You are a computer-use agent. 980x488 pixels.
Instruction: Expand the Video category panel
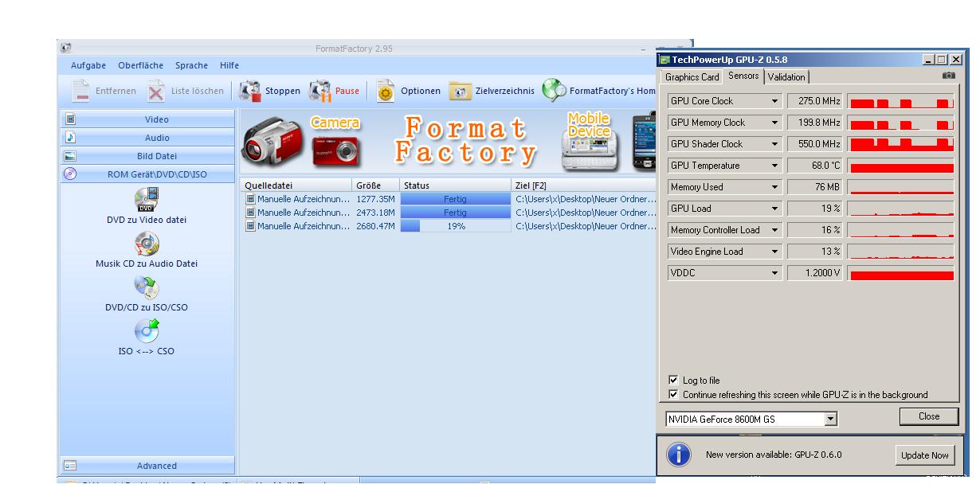pos(147,119)
